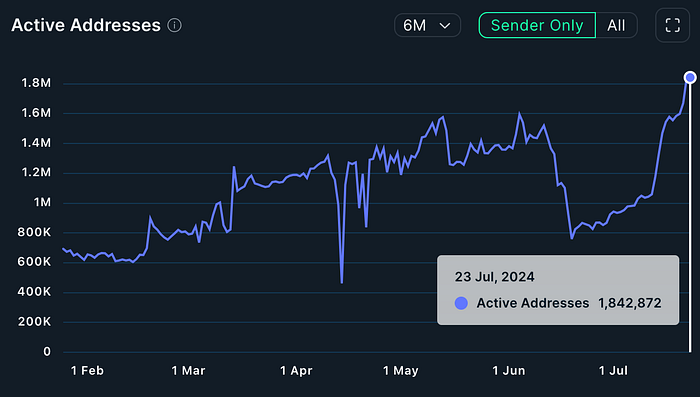Viewport: 700px width, 397px height.
Task: Select the Sender Only filter
Action: 537,25
